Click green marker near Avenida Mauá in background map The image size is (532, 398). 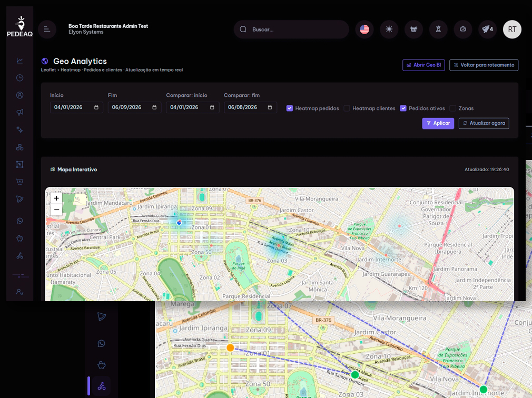[355, 375]
